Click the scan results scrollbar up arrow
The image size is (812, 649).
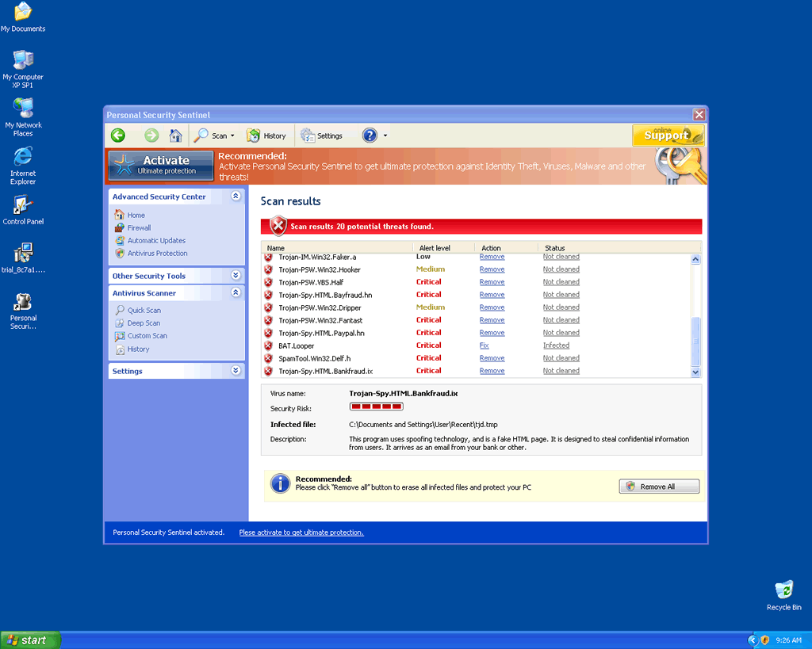click(x=695, y=259)
